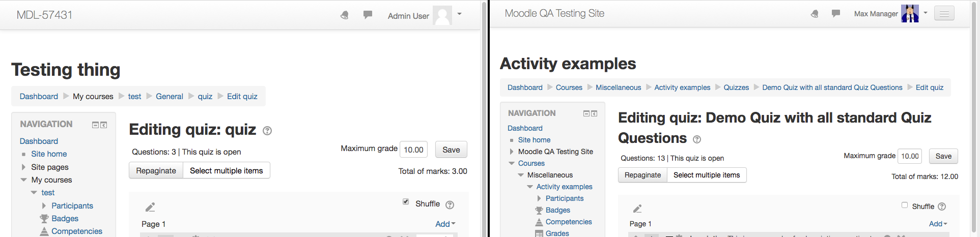The width and height of the screenshot is (980, 237).
Task: Dock Navigation block in Activity examples window
Action: click(x=594, y=114)
